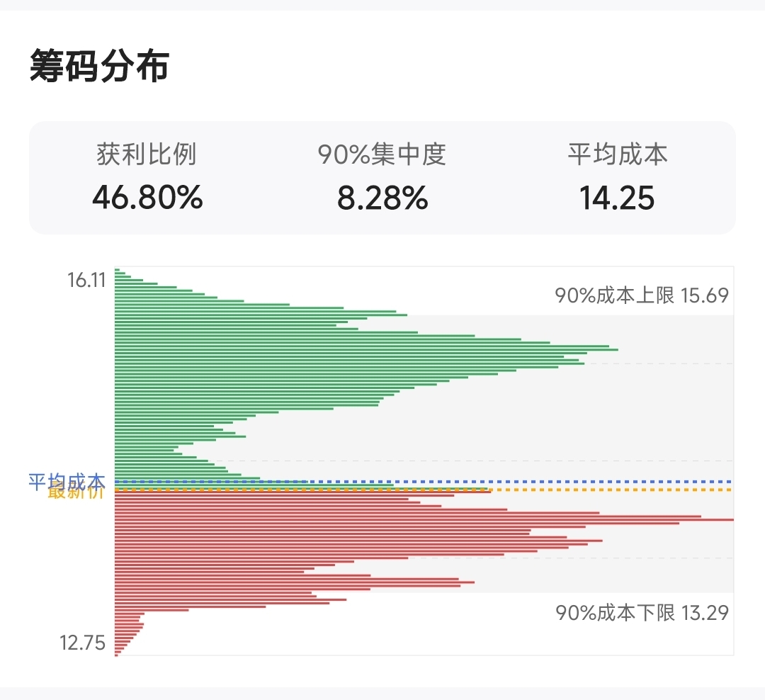Click the 46.80% profit ratio value
The height and width of the screenshot is (700, 765).
[x=147, y=197]
